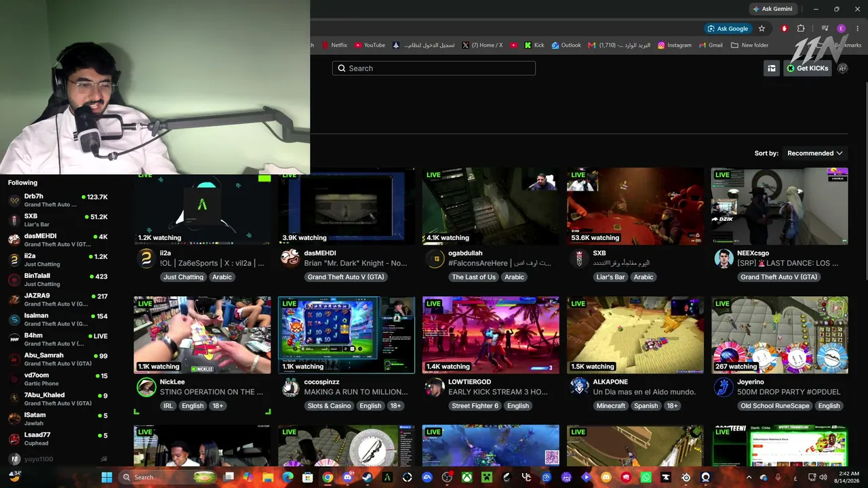868x488 pixels.
Task: Open Microsoft Edge from the taskbar
Action: 288,477
